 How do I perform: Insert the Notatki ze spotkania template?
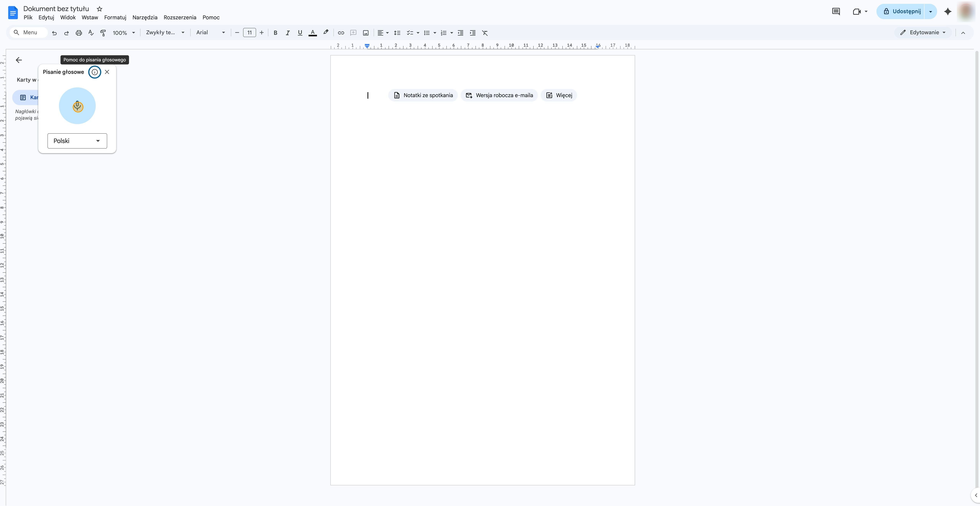423,95
